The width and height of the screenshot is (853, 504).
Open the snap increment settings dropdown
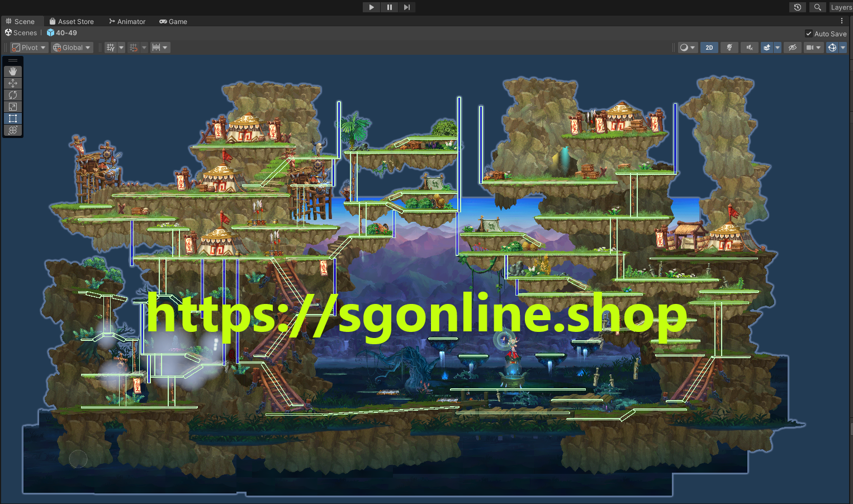(160, 47)
